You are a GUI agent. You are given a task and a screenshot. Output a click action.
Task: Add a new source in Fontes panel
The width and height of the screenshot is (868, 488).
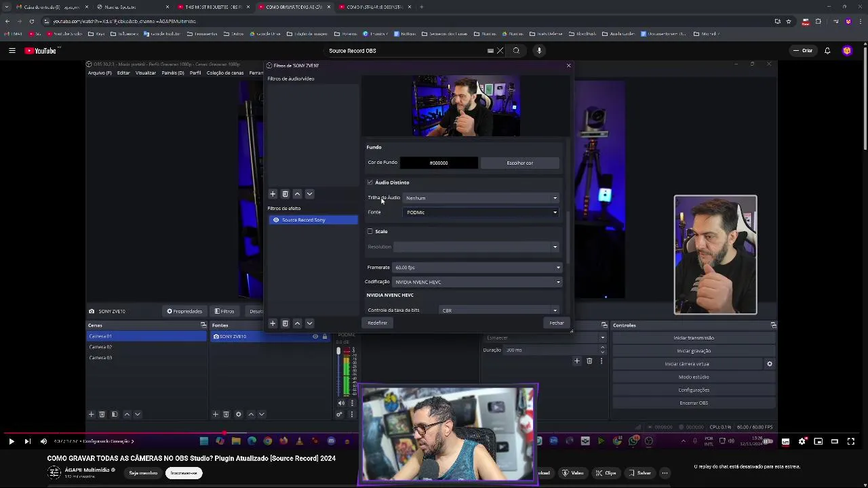(x=215, y=414)
